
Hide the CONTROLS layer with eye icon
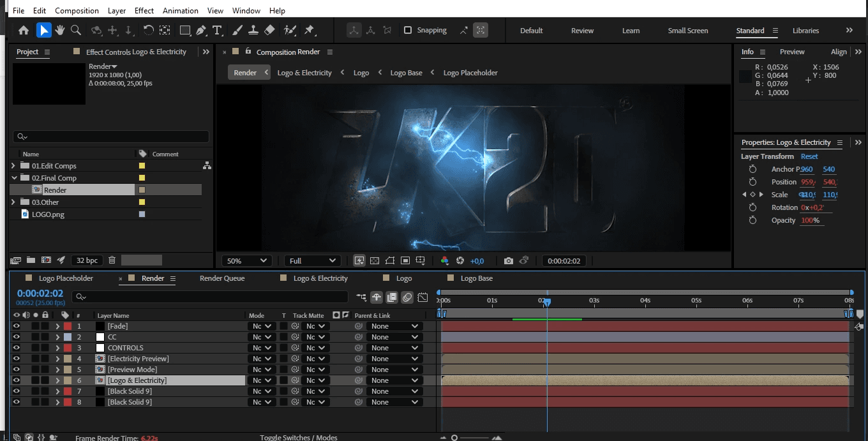[17, 348]
